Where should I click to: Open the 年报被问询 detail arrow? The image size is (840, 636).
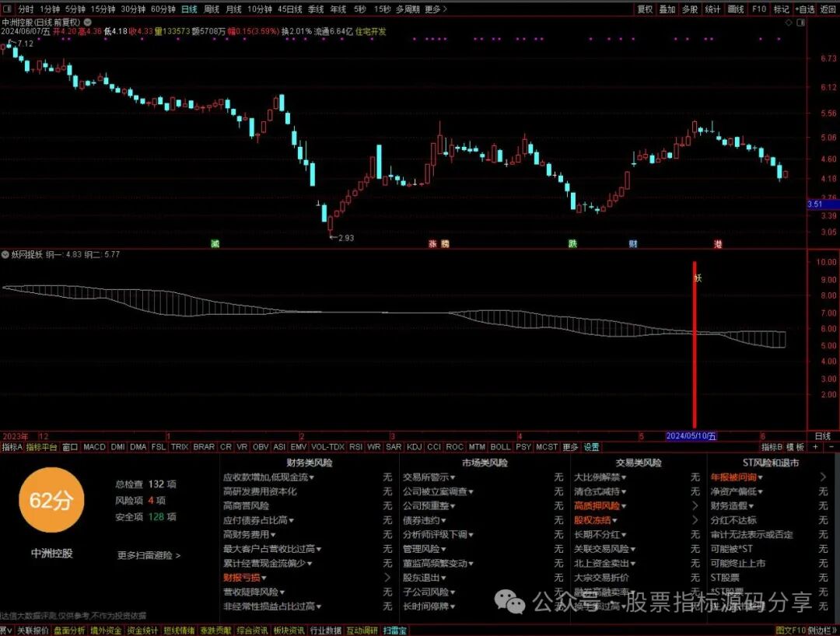point(823,477)
